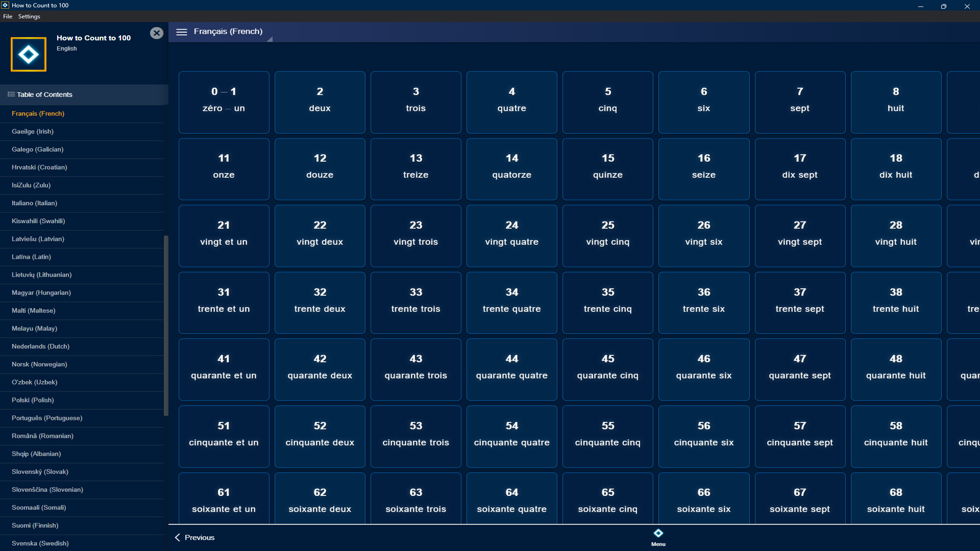Screen dimensions: 980x551
Task: Choose Nederlands (Dutch) language
Action: tap(40, 346)
